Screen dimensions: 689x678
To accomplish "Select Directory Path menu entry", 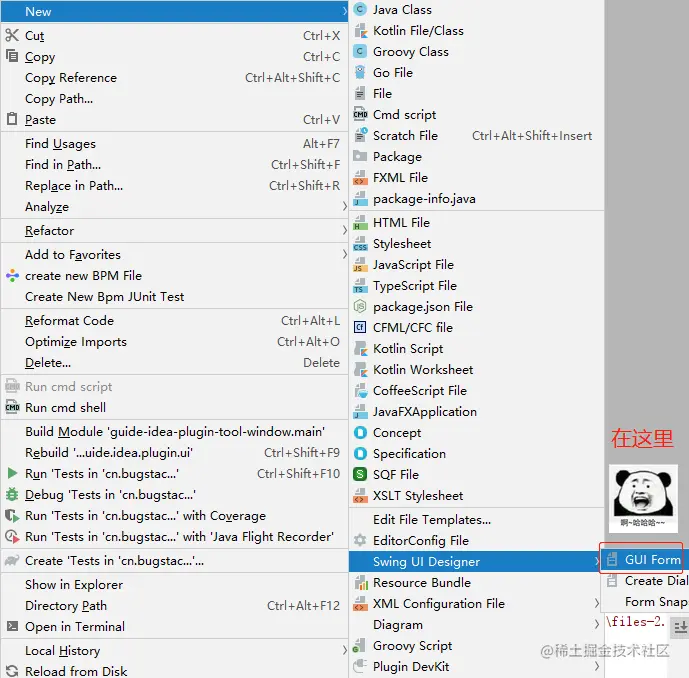I will point(174,605).
